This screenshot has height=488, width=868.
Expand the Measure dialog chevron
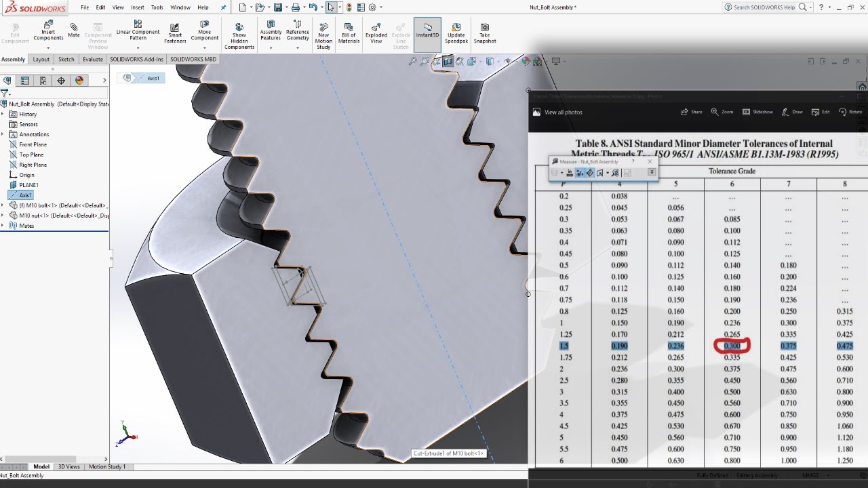652,173
